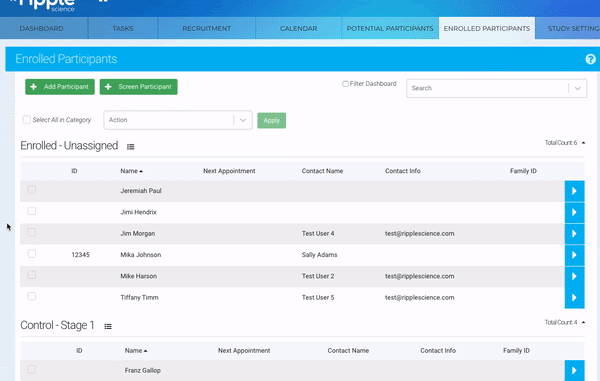Image resolution: width=600 pixels, height=381 pixels.
Task: Click Family ID header in Enrolled - Unassigned
Action: coord(523,171)
